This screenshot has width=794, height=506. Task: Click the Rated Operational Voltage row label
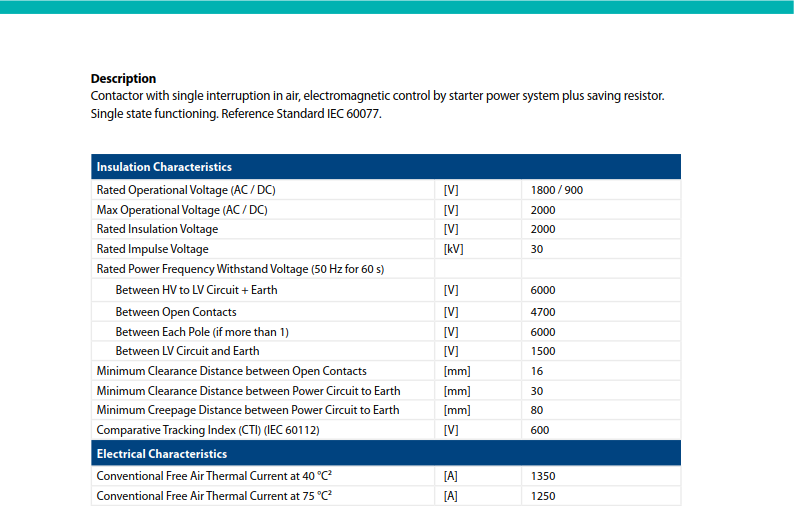point(186,190)
